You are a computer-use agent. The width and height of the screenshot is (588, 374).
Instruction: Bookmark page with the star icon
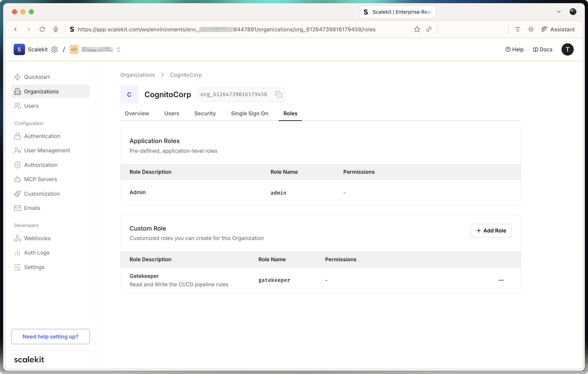tap(417, 29)
